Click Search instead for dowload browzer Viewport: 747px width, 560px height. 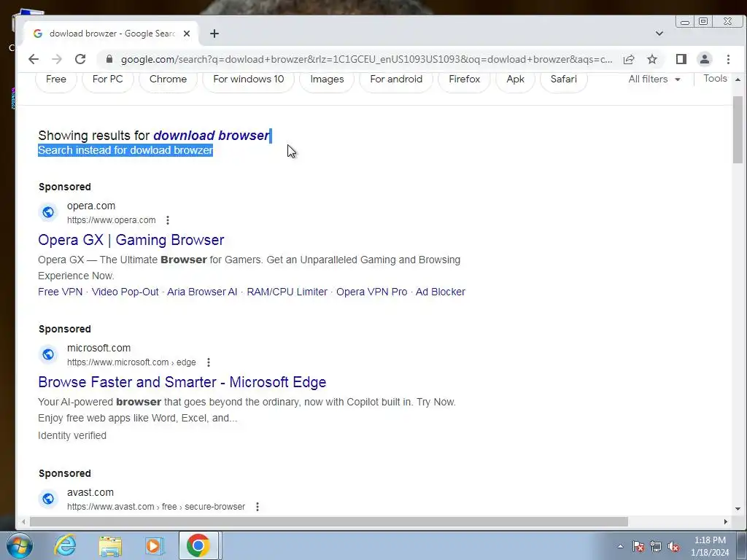[x=125, y=150]
